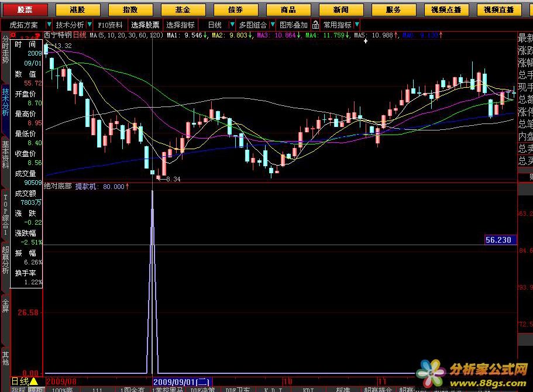The image size is (533, 392).
Task: Go to the 基金 section
Action: click(183, 10)
